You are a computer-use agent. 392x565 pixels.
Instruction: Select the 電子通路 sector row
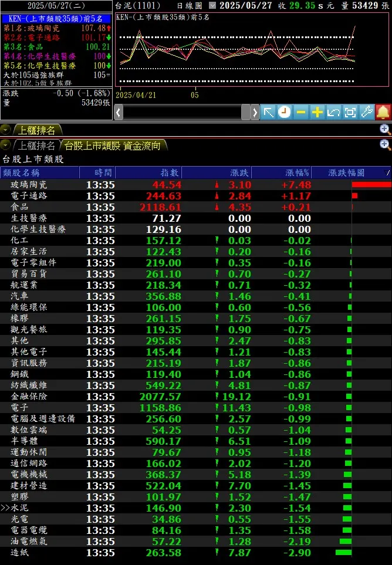click(x=196, y=196)
